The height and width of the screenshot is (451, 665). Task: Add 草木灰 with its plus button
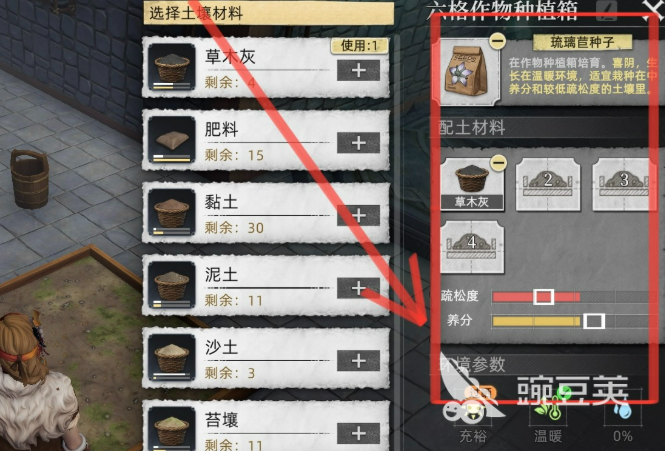[358, 70]
